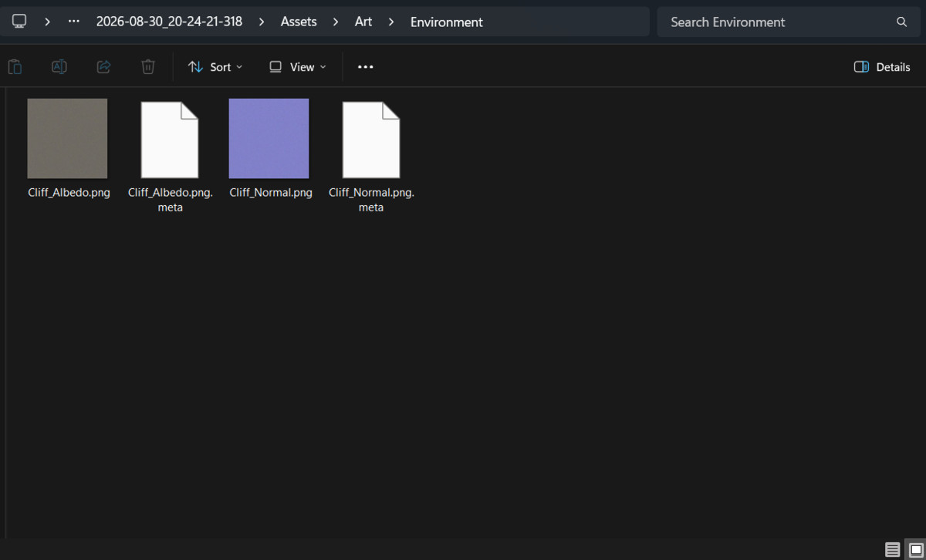Click the Paste clipboard icon
The image size is (926, 560).
tap(15, 67)
